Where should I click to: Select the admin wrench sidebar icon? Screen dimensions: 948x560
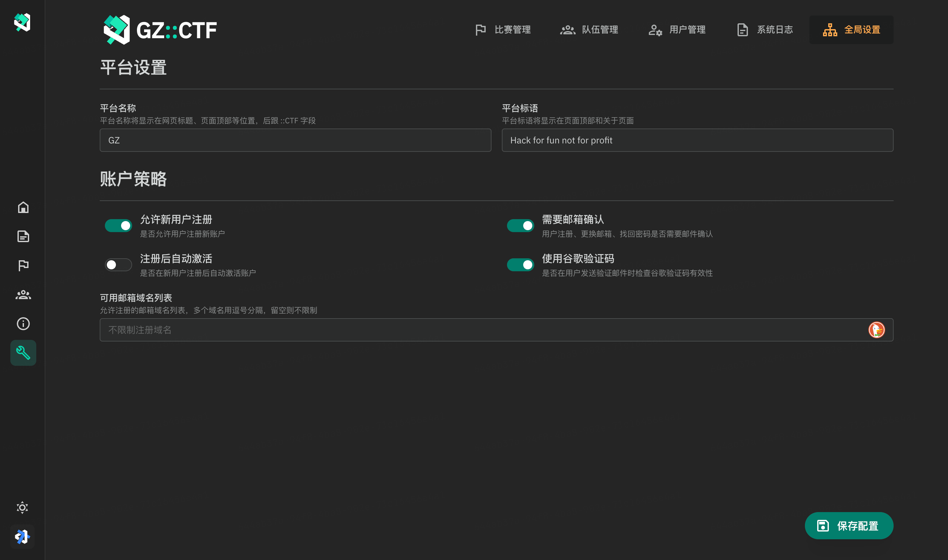23,353
